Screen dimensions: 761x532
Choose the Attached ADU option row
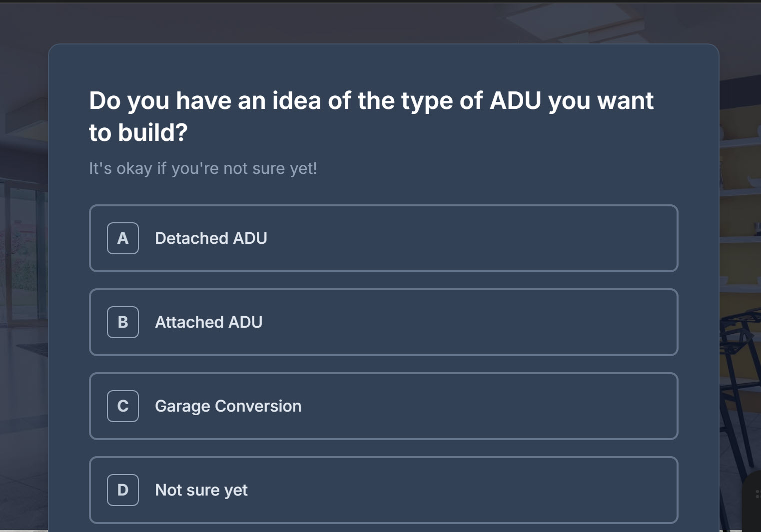450,322
